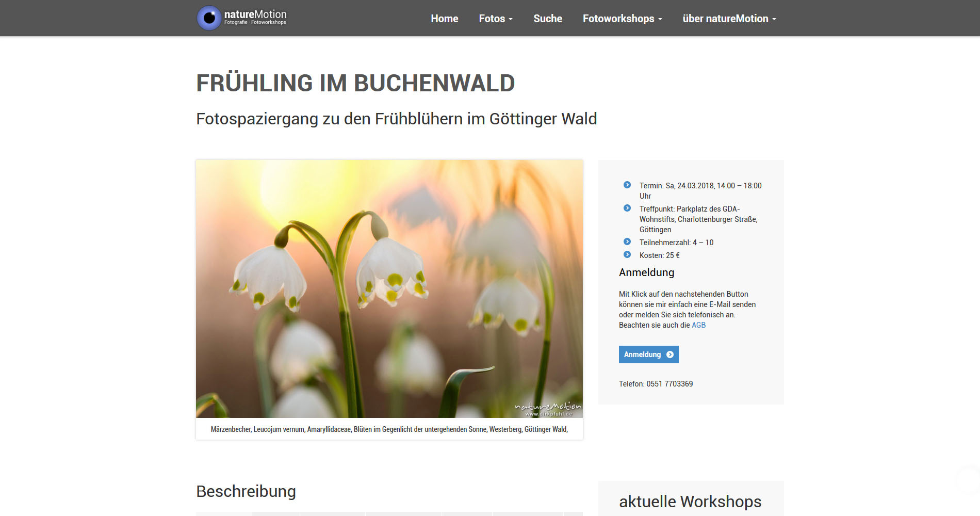This screenshot has height=516, width=980.
Task: Click the Beschreibung section heading
Action: [x=246, y=491]
